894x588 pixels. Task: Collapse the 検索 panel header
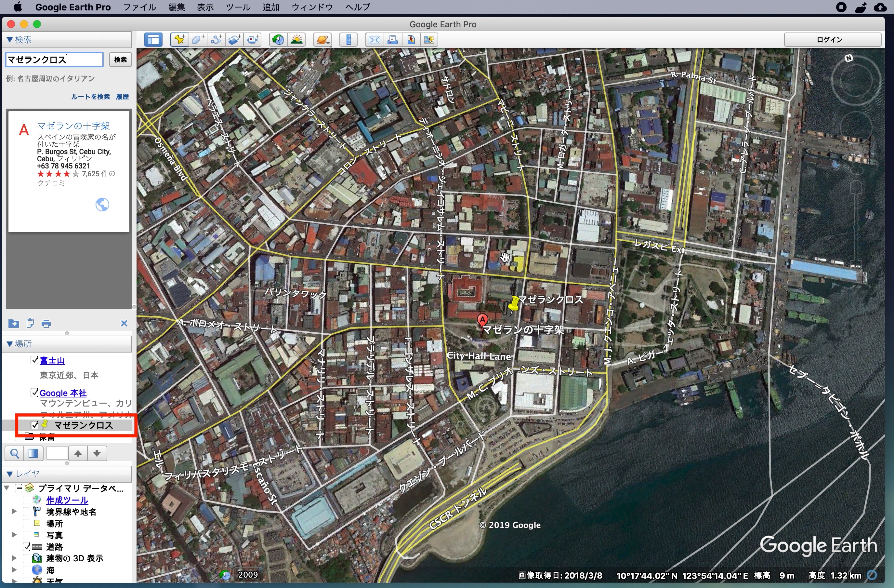pyautogui.click(x=10, y=39)
